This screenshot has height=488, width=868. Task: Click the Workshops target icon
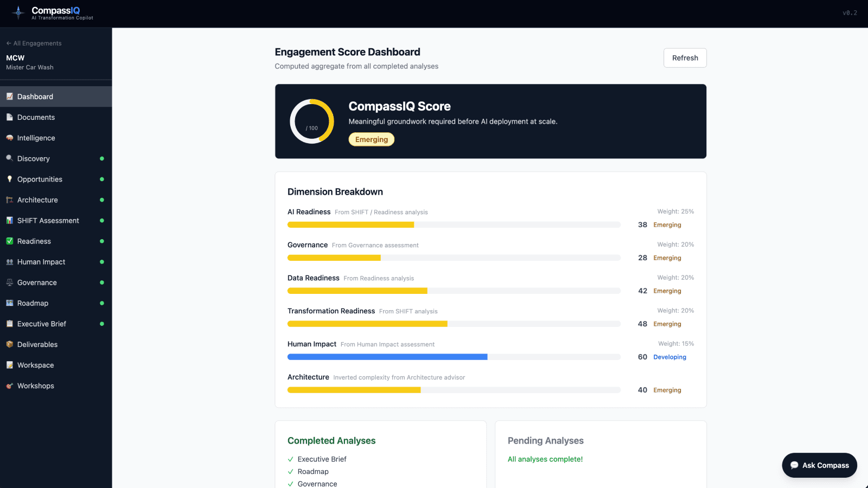[x=9, y=386]
